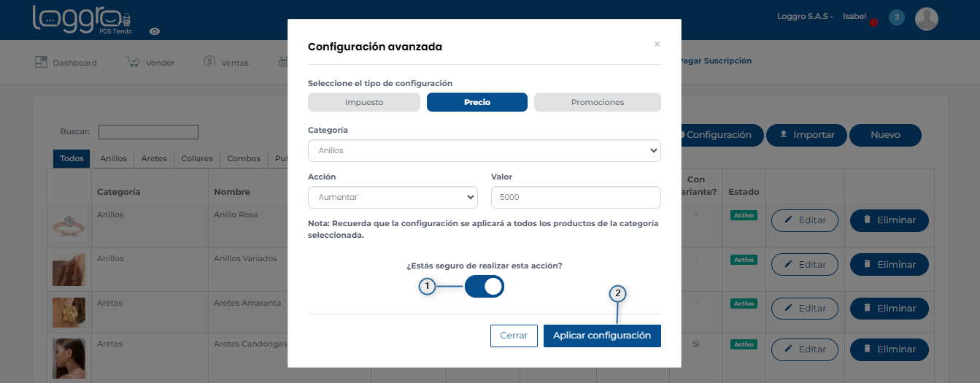
Task: Switch to the Aretes category tab
Action: (154, 158)
